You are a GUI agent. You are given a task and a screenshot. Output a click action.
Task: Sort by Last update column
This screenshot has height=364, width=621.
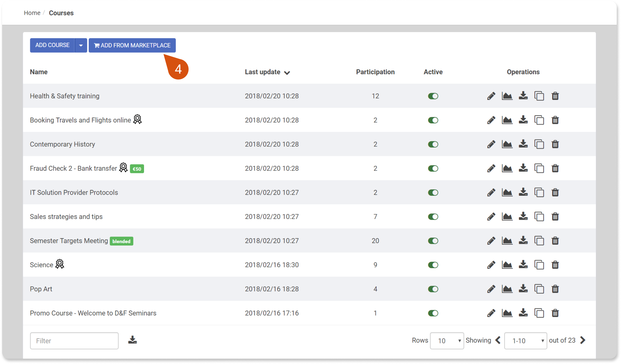[x=267, y=72]
